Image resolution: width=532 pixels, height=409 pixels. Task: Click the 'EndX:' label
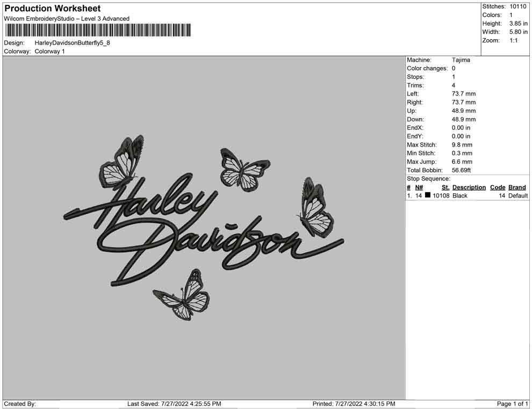pos(415,128)
